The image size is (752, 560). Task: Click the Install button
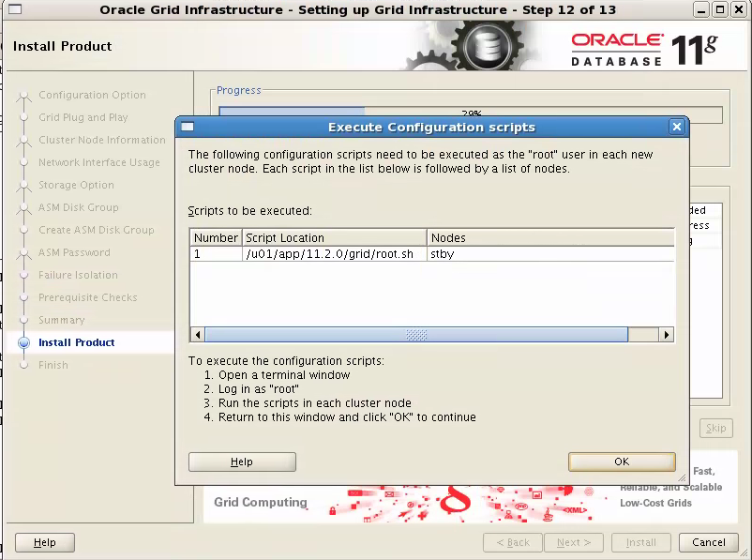tap(640, 542)
